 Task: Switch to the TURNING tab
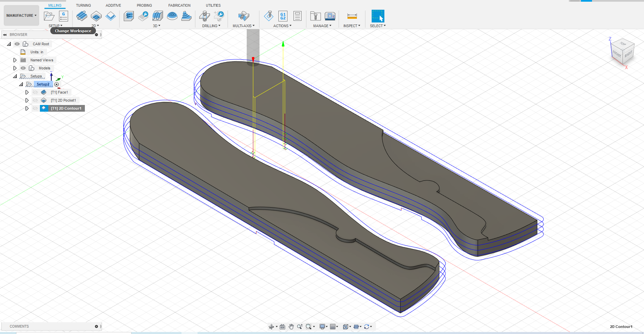click(84, 5)
